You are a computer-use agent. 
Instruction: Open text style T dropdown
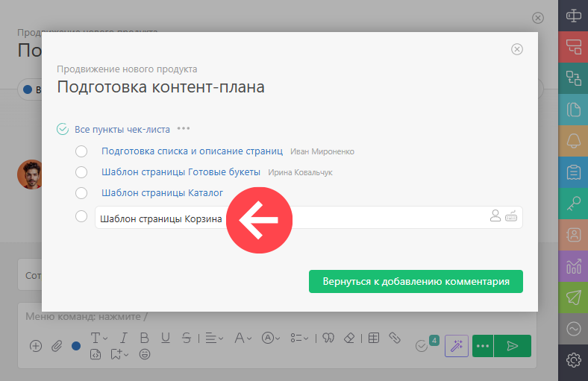point(99,338)
